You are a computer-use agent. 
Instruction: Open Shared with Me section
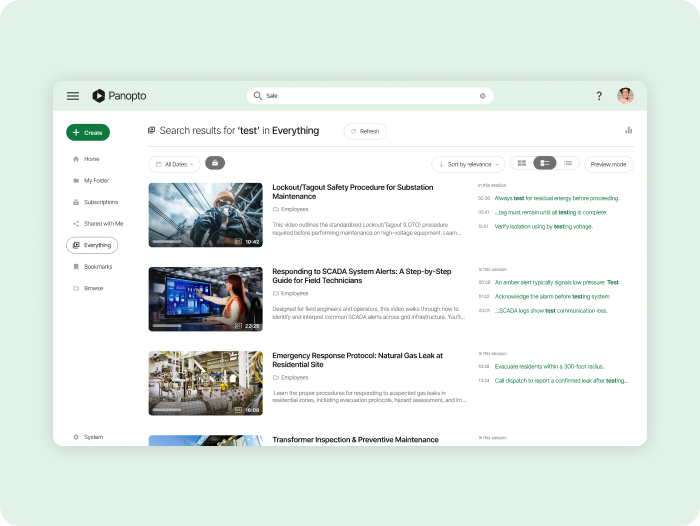pyautogui.click(x=103, y=223)
